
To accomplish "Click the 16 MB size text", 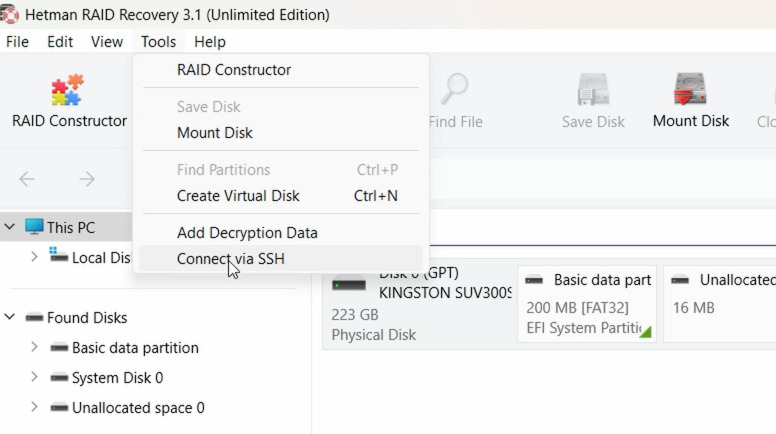I will pos(693,308).
